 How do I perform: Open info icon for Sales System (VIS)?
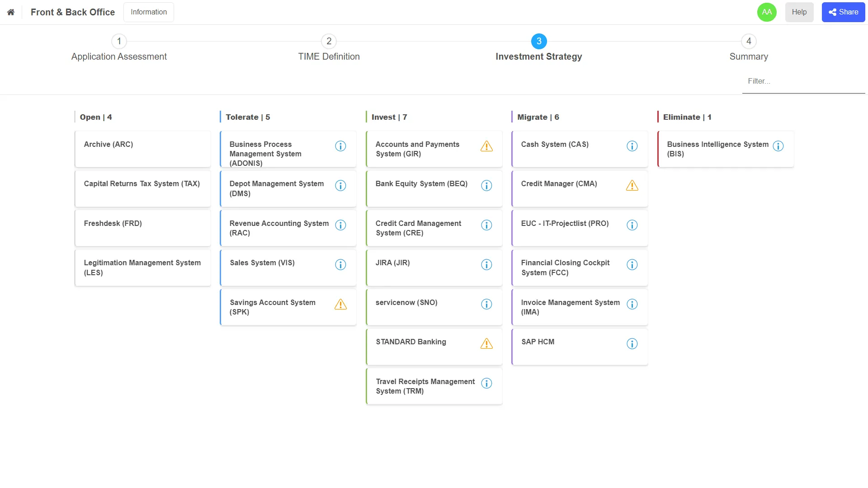coord(340,265)
